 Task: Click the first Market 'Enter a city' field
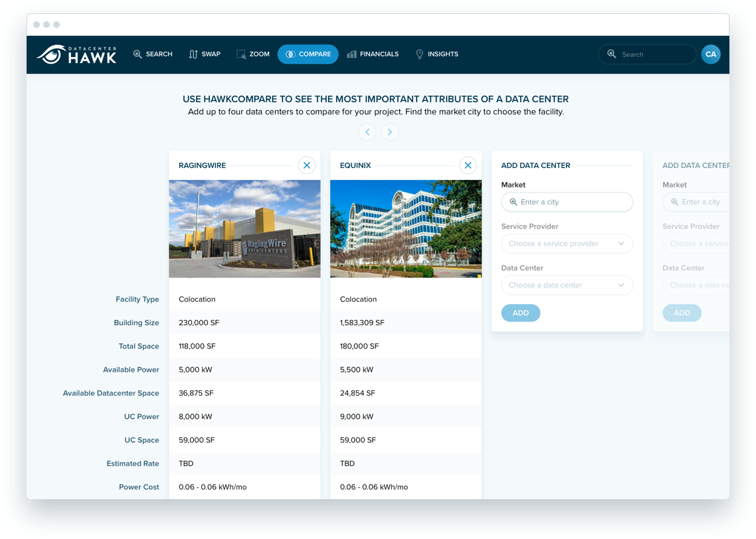(567, 202)
